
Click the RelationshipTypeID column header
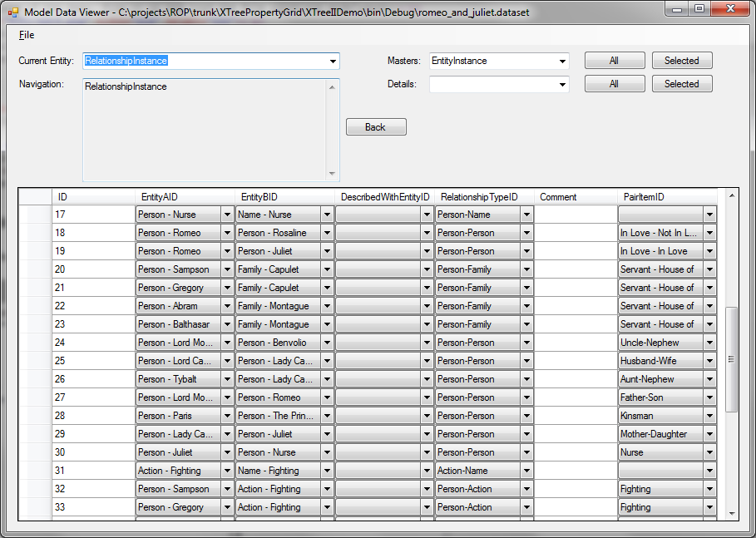point(485,197)
